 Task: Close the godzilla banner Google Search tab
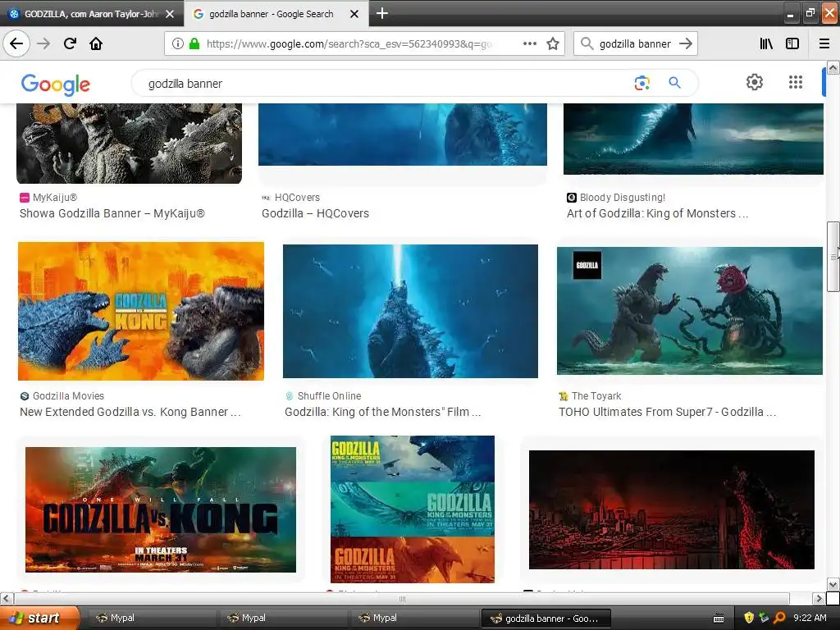pos(354,14)
